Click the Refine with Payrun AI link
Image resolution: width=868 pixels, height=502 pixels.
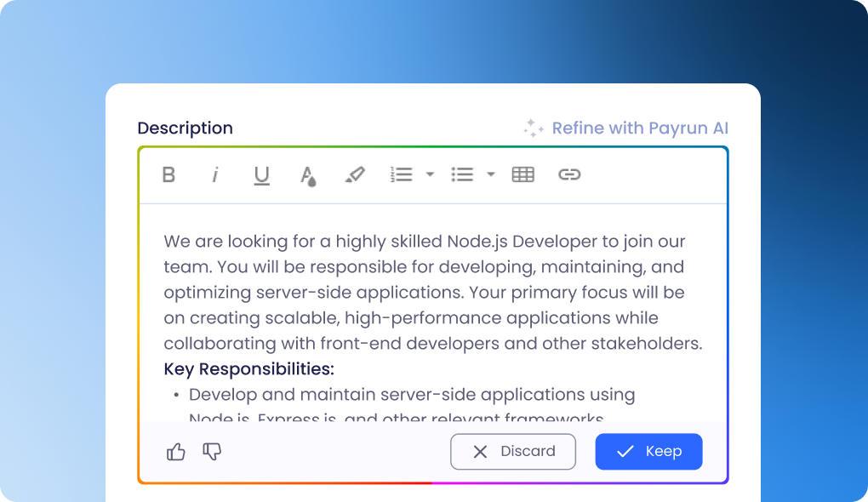click(x=640, y=128)
